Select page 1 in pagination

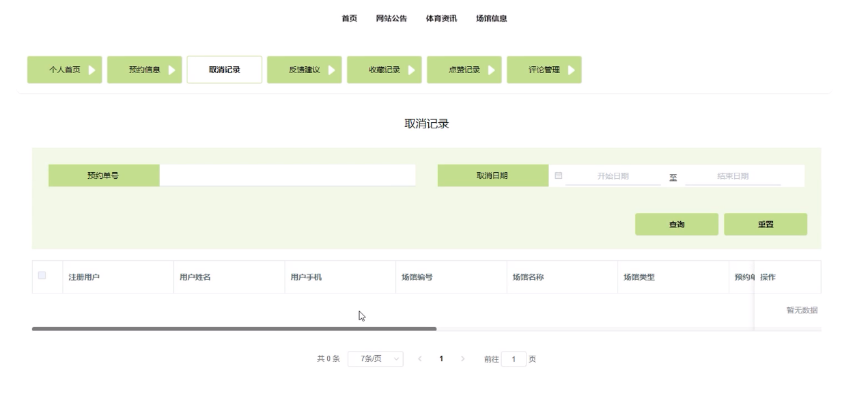(x=441, y=359)
